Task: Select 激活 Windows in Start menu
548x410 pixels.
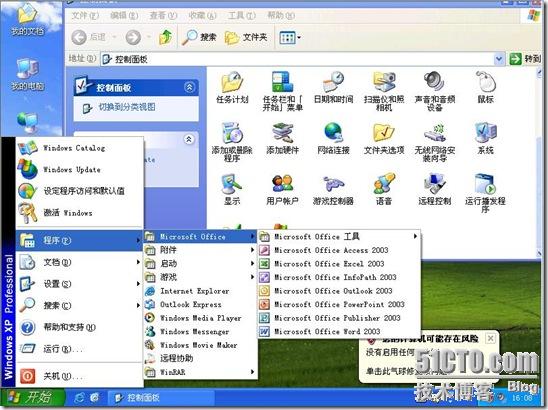Action: coord(80,213)
